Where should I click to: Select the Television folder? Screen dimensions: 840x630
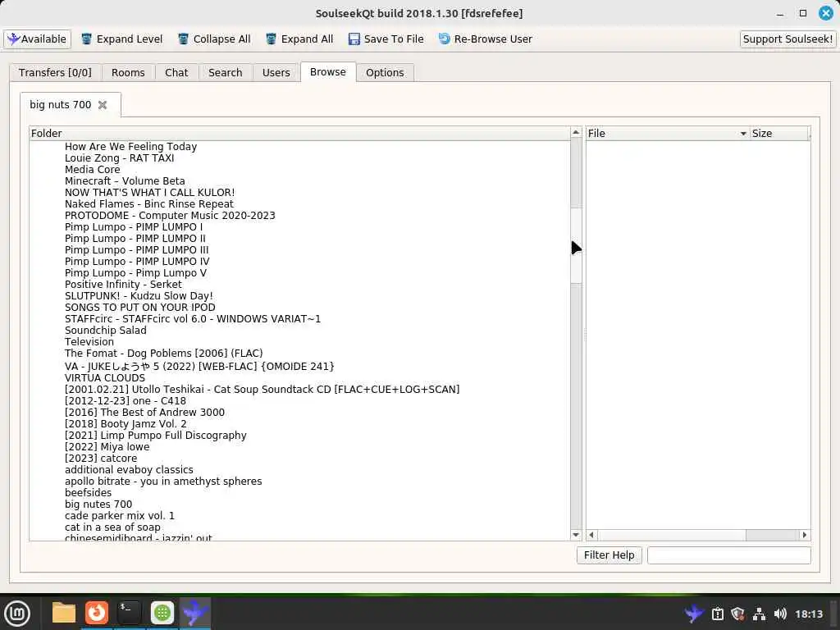click(x=89, y=342)
